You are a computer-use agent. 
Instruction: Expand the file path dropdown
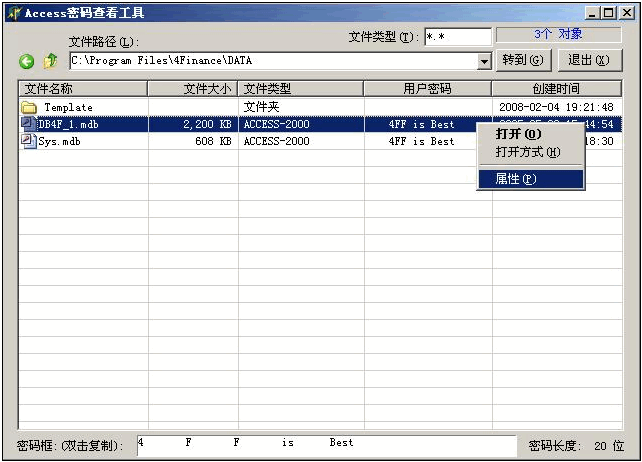tap(484, 61)
